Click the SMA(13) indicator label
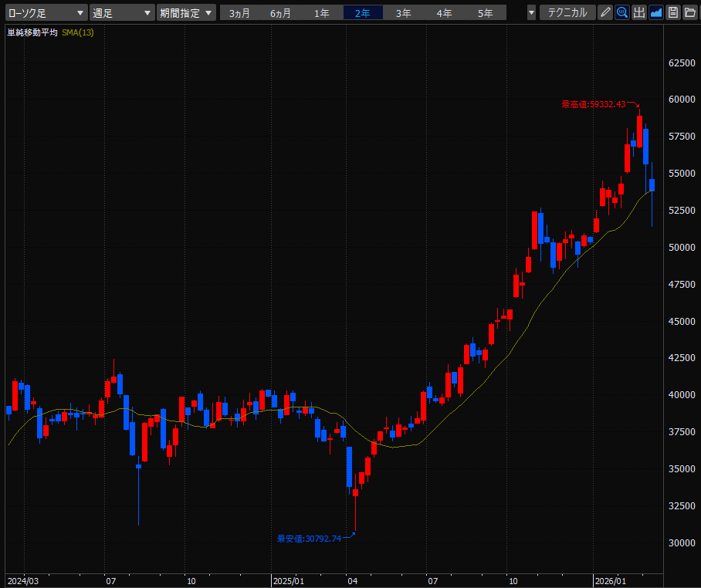The height and width of the screenshot is (588, 701). [78, 32]
